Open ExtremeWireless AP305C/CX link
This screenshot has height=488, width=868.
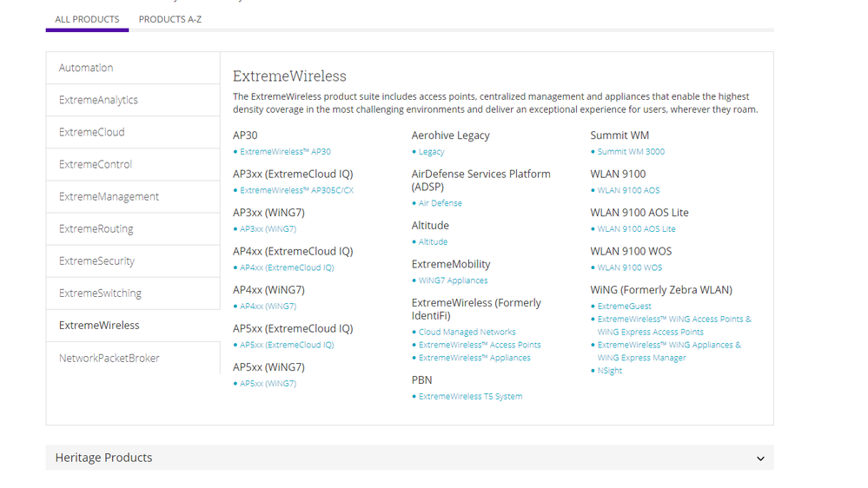click(x=296, y=190)
